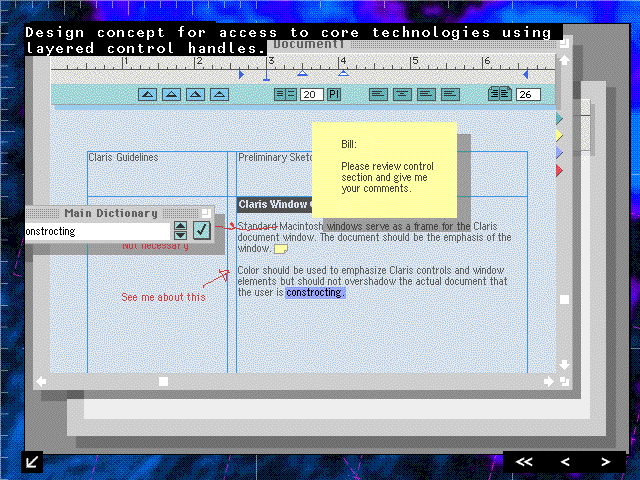Click the left page-columns icon
The image size is (640, 480).
pos(494,94)
